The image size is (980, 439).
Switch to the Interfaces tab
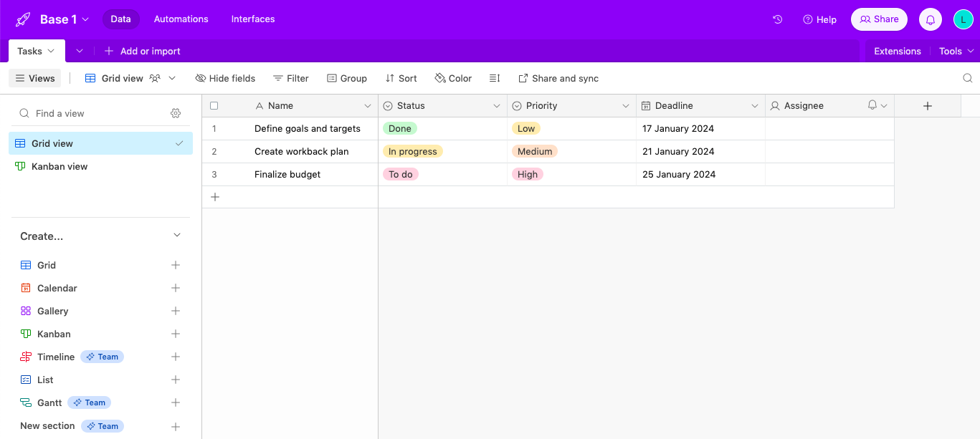[252, 19]
